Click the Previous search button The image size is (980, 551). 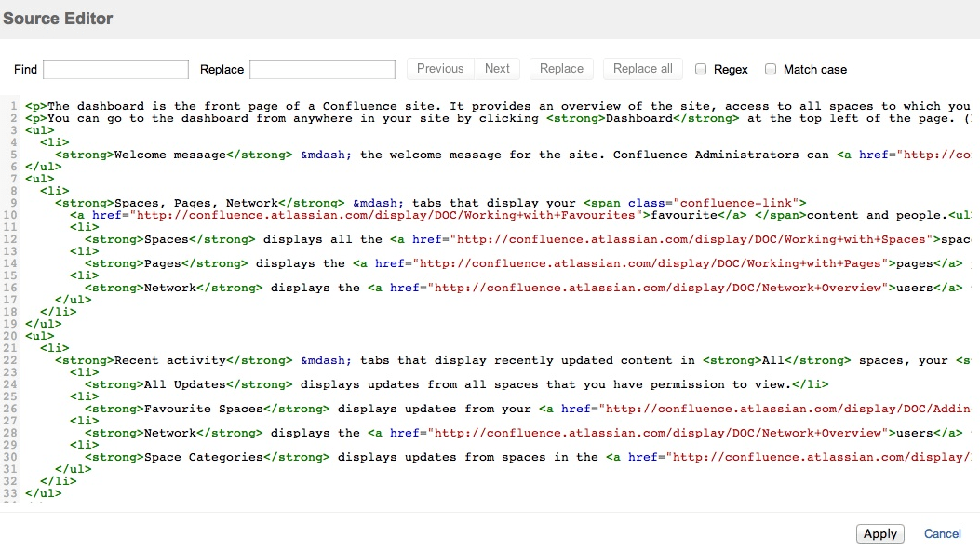(x=439, y=68)
